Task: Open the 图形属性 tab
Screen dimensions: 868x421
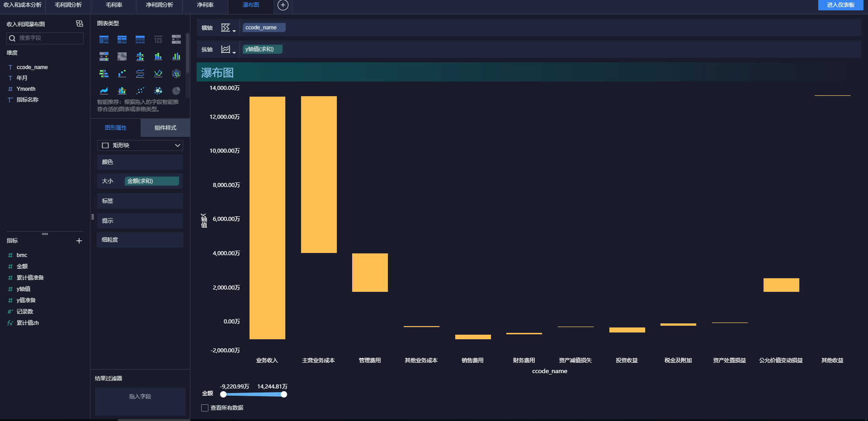Action: pyautogui.click(x=116, y=128)
